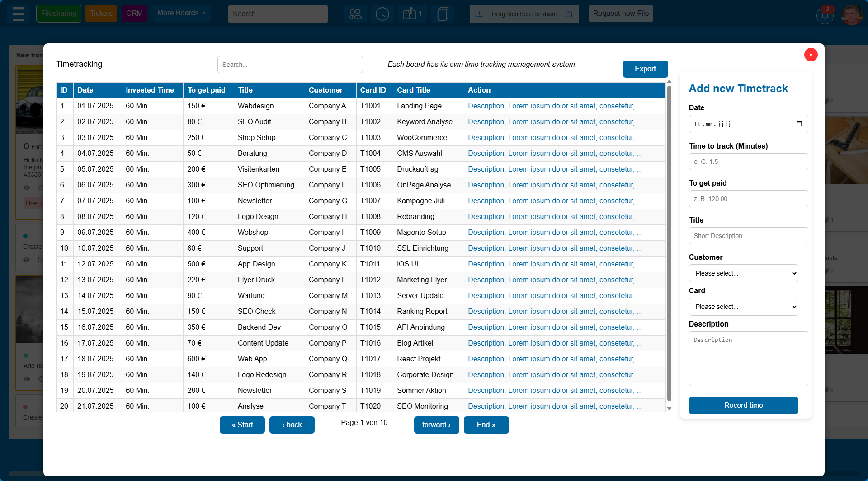The image size is (868, 481).
Task: Open the Customer 'Please select' dropdown
Action: click(743, 273)
